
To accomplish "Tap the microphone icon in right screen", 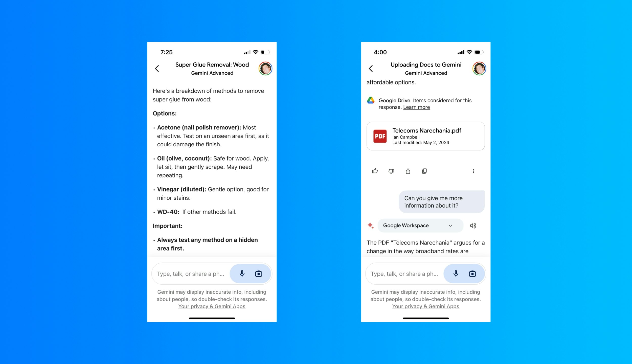I will coord(456,273).
